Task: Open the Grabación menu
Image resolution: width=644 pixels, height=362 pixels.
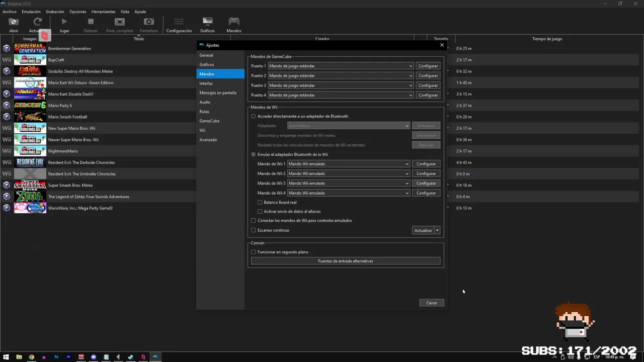Action: [x=55, y=12]
